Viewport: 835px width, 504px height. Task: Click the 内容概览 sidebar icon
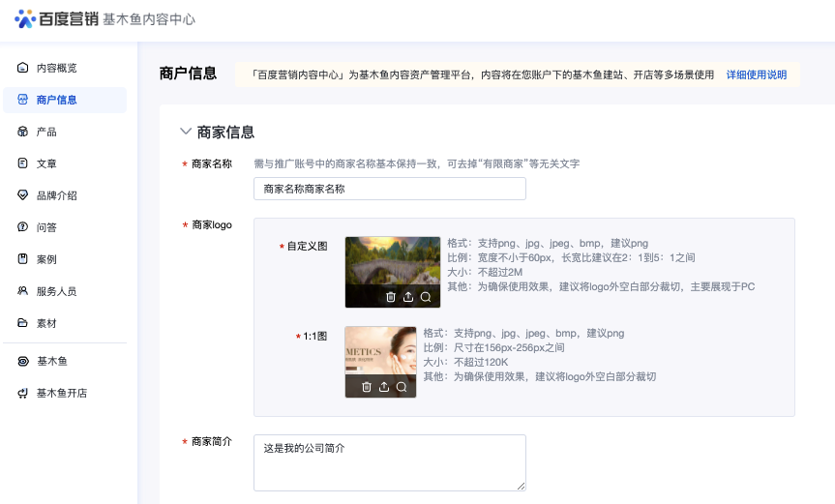[x=22, y=68]
